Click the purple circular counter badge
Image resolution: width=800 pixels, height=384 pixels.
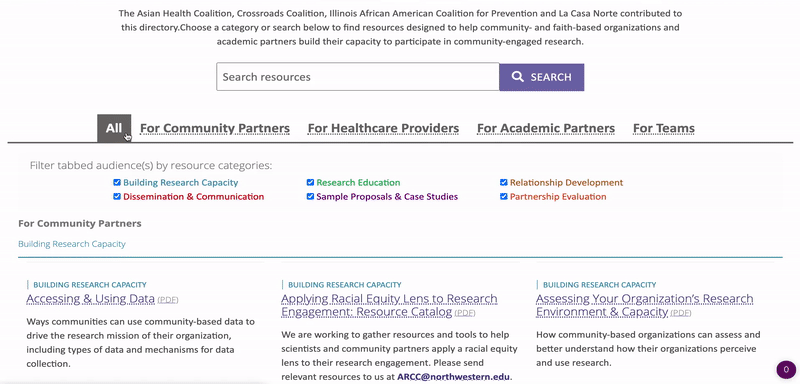point(786,369)
